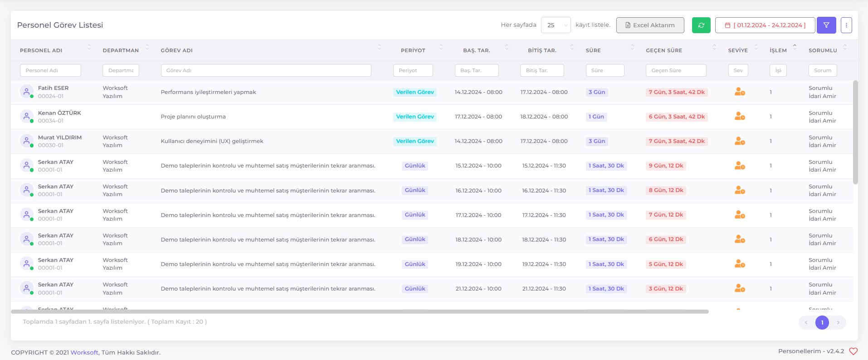Click the '6 Gün, 3 Saat, 42 Dk' badge
The height and width of the screenshot is (360, 868).
[x=677, y=117]
